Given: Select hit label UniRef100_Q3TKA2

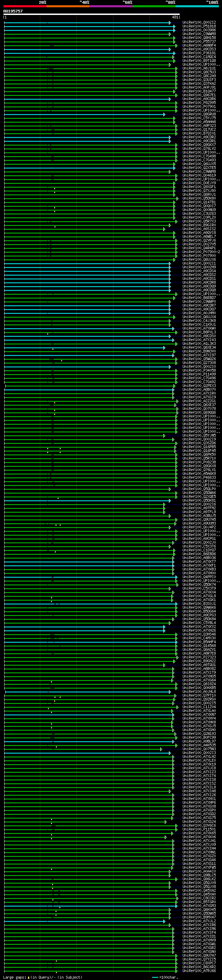Looking at the screenshot, I should [x=199, y=84].
